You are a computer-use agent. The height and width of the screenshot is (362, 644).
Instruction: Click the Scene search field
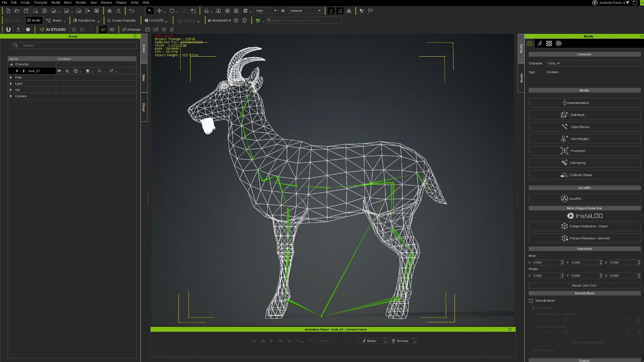coord(74,46)
